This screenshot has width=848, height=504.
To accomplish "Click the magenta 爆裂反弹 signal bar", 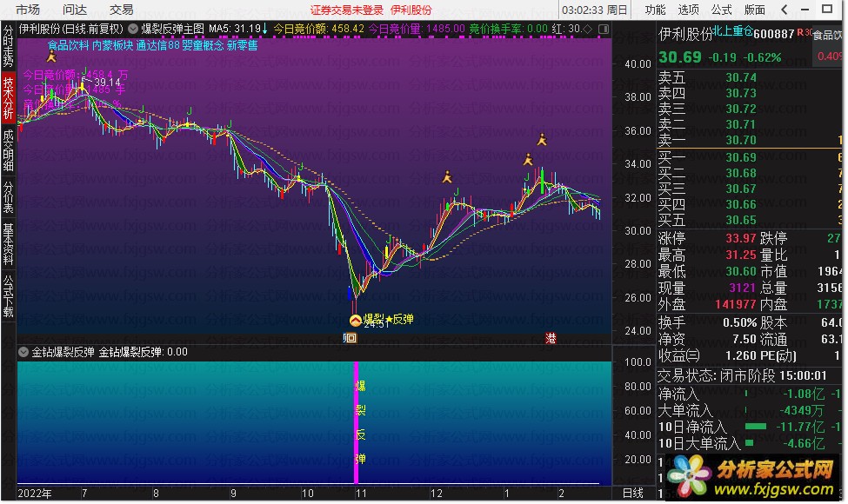I will 357,422.
